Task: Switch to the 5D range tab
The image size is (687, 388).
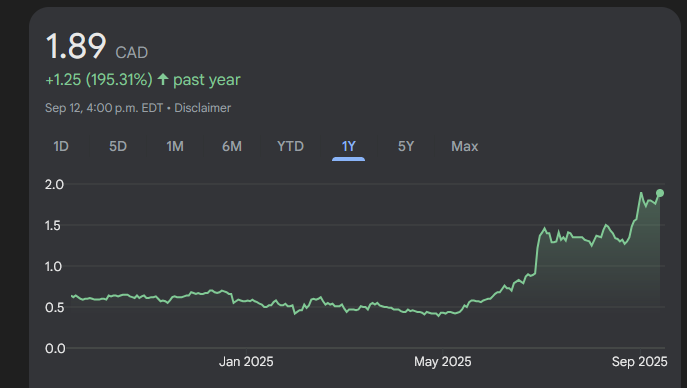Action: point(118,146)
